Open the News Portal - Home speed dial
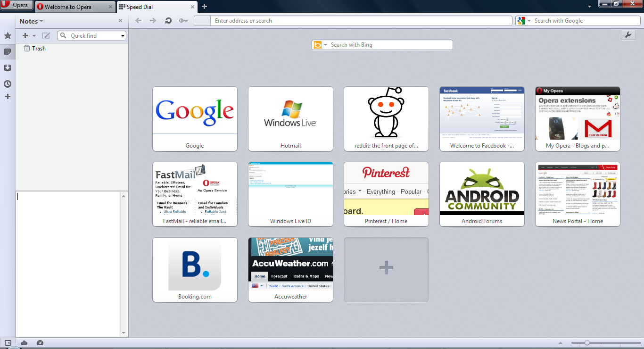The width and height of the screenshot is (644, 349). click(578, 194)
